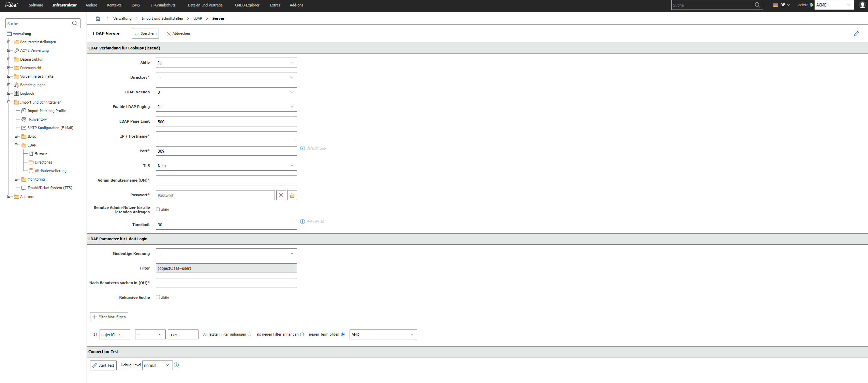Screen dimensions: 868x383
Task: Select An letzten Filter anhängen radio
Action: tap(250, 335)
